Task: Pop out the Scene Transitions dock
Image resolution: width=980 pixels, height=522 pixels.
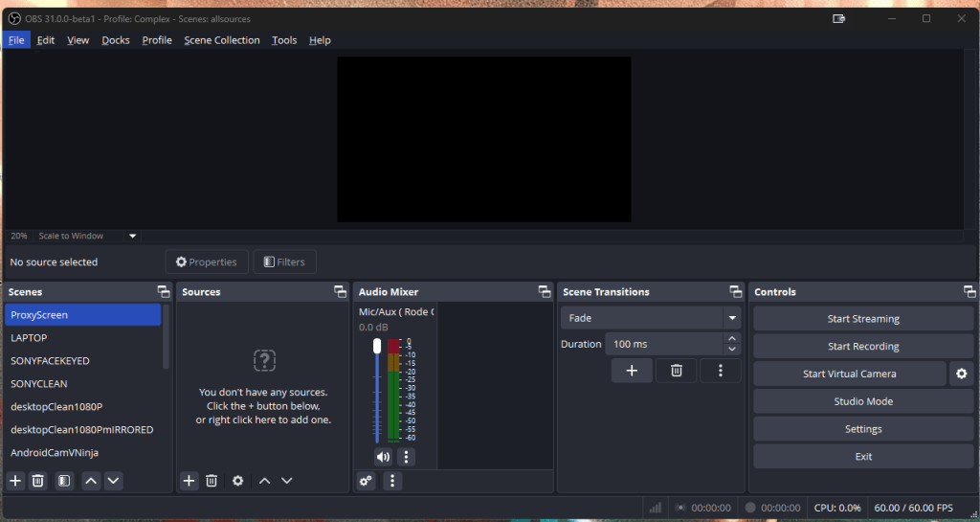Action: tap(736, 291)
